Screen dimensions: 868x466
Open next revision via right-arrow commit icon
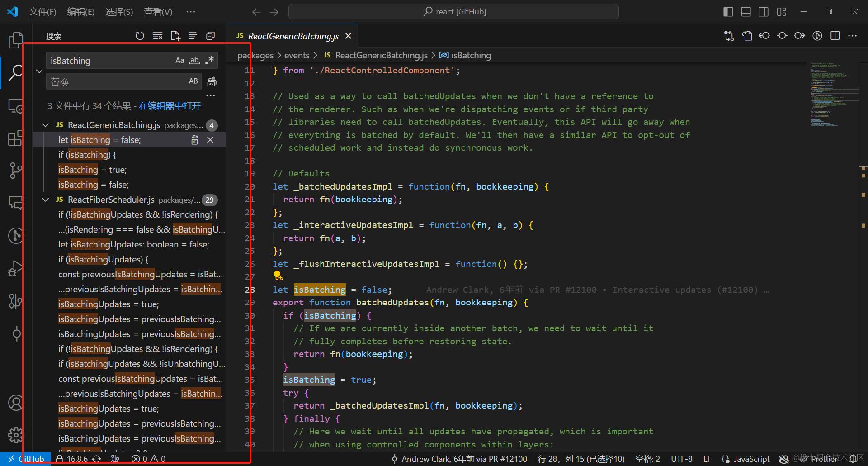coord(800,36)
